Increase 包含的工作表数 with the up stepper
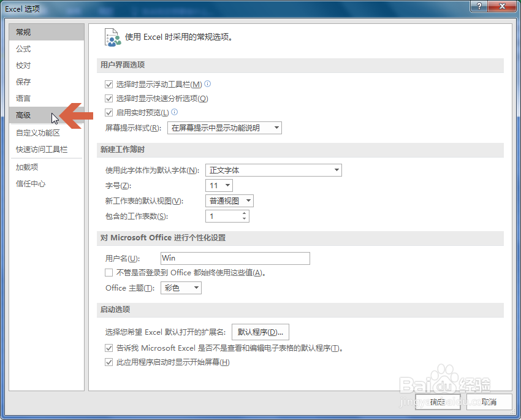This screenshot has width=521, height=420. click(243, 213)
